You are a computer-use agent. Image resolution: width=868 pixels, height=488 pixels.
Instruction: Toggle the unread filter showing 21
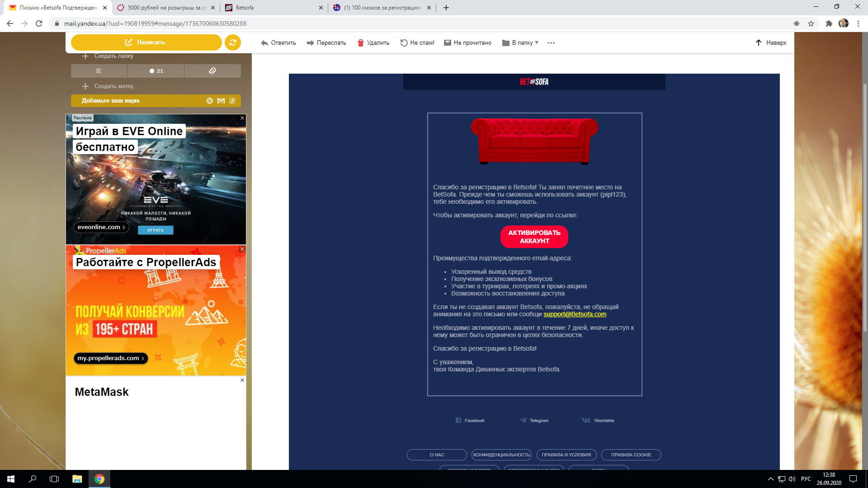[156, 71]
